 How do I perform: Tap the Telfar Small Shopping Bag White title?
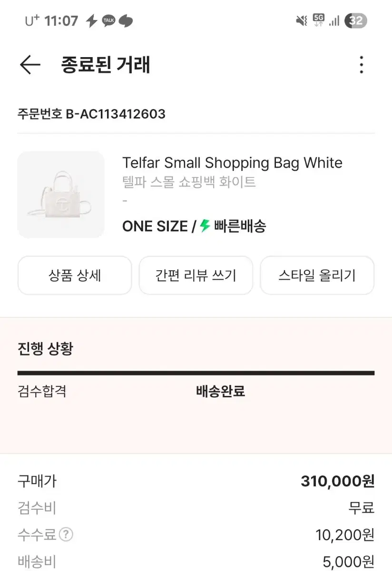tap(232, 163)
